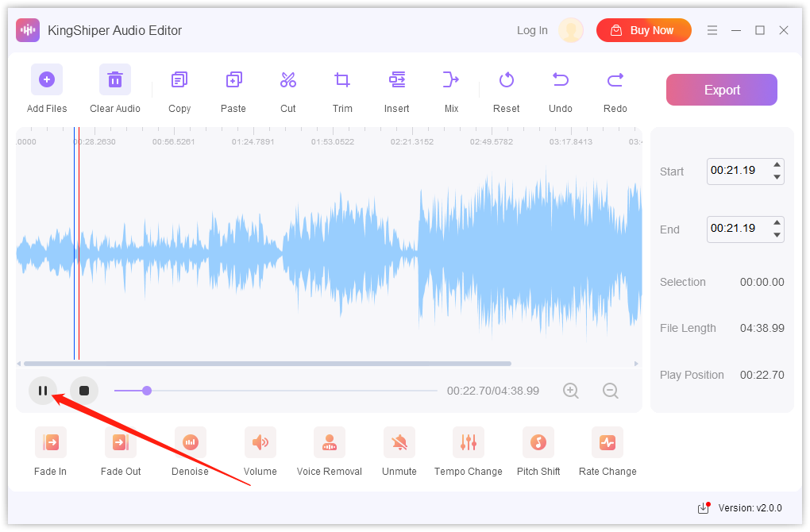Click the playback progress slider handle
810x532 pixels.
[x=147, y=391]
